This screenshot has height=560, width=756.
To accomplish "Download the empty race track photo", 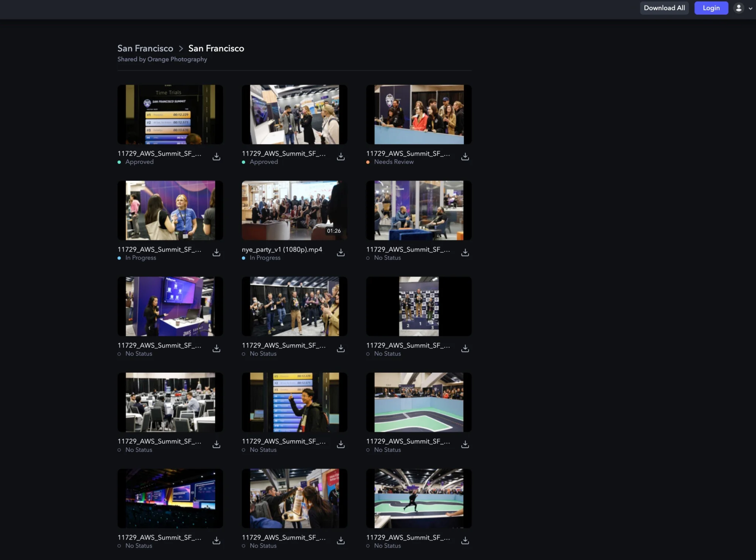I will pos(465,444).
